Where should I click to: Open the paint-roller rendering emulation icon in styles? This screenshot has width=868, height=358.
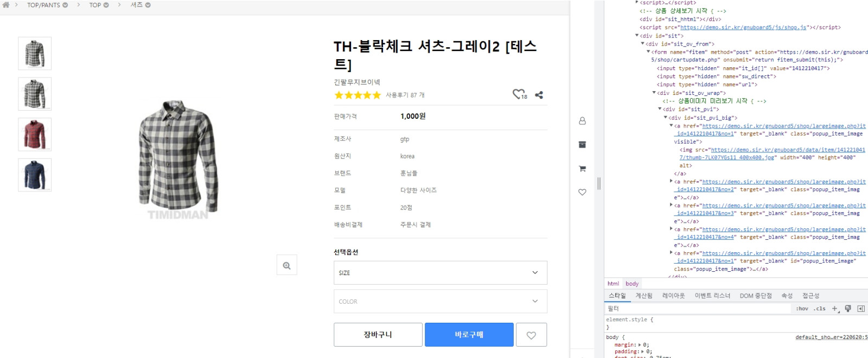click(848, 309)
